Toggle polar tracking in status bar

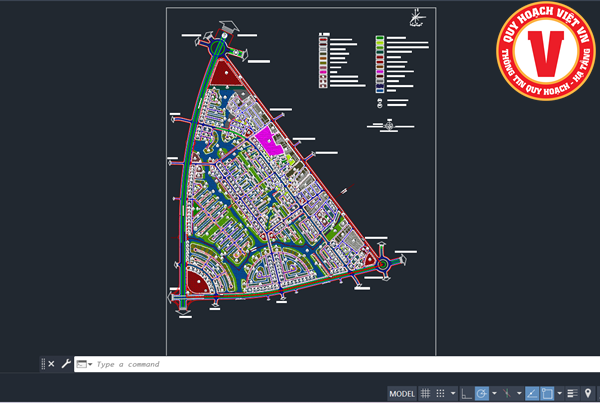pos(482,393)
